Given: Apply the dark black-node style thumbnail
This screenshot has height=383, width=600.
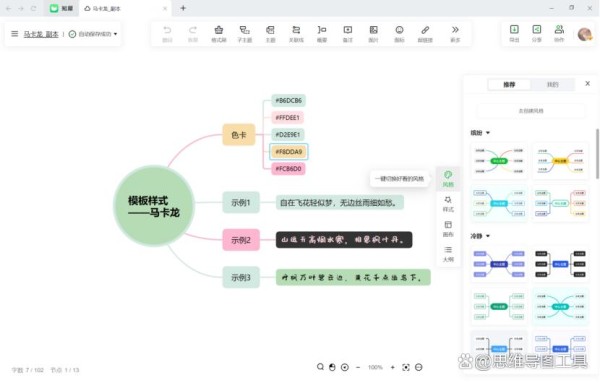Looking at the screenshot, I should pyautogui.click(x=560, y=264).
